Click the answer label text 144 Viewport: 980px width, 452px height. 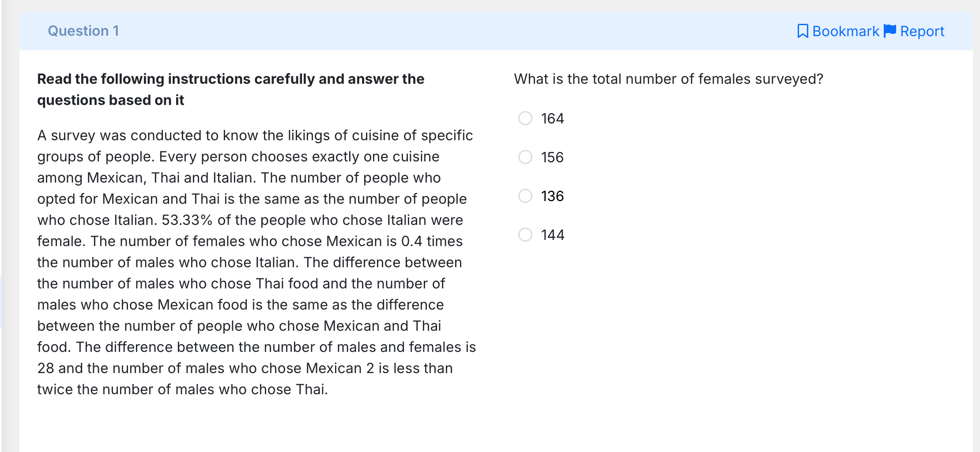553,235
